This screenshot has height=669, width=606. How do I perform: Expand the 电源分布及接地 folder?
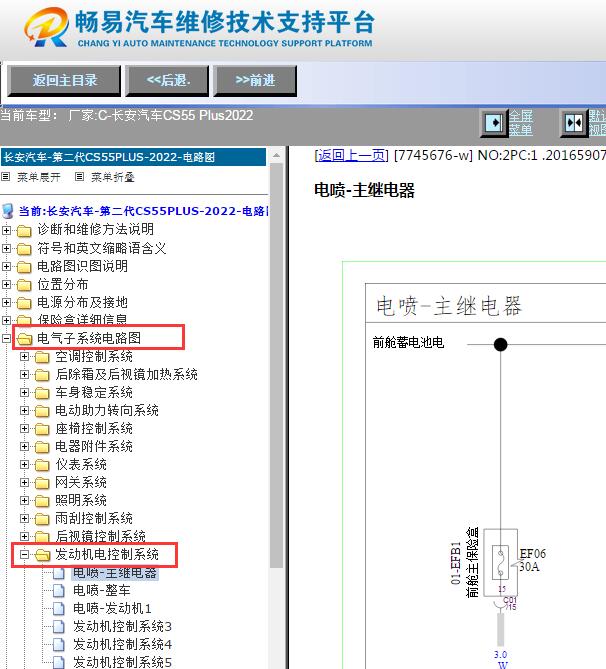(6, 303)
